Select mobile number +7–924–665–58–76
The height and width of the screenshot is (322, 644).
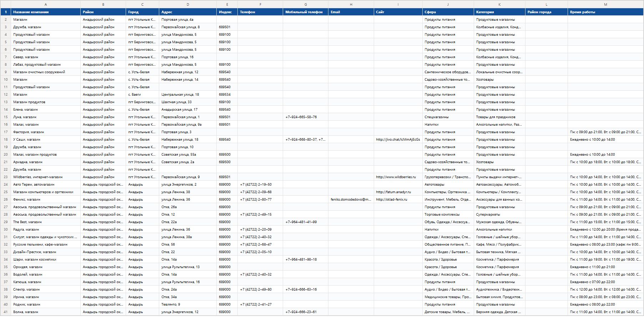click(x=306, y=117)
